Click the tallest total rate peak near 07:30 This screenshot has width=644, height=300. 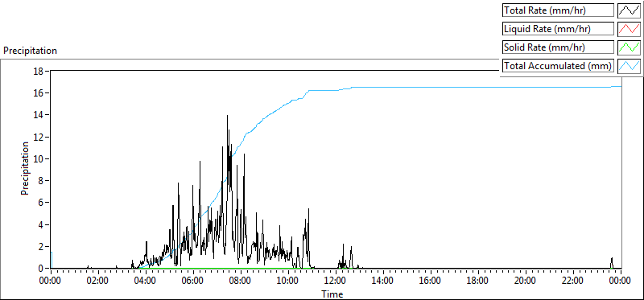227,116
